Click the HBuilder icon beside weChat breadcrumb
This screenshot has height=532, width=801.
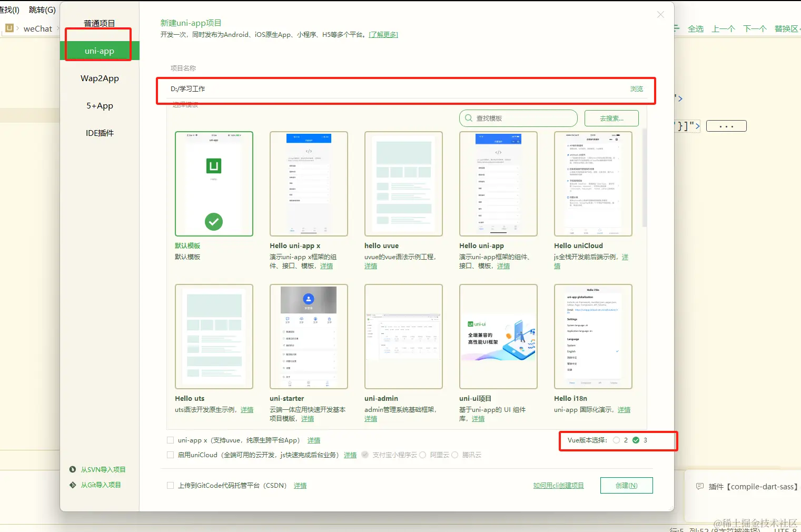(9, 28)
